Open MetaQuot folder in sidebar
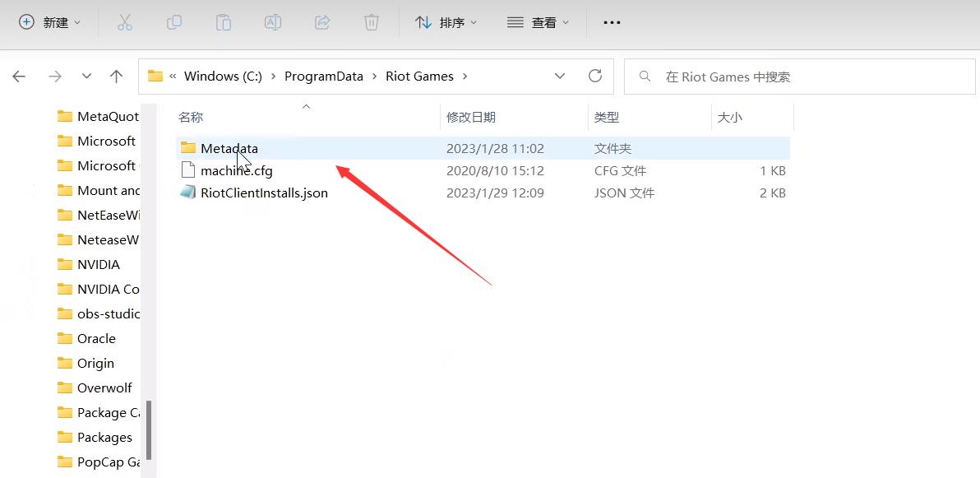Screen dimensions: 980x478 pos(98,116)
